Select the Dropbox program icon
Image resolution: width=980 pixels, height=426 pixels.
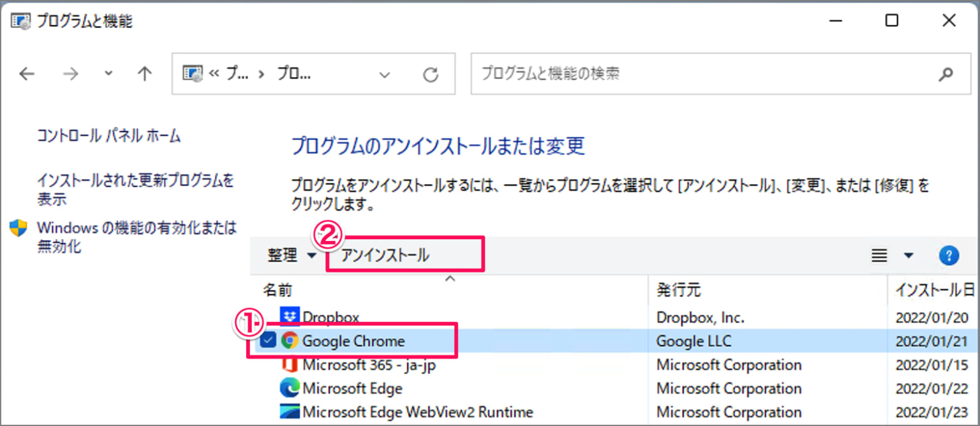tap(290, 316)
